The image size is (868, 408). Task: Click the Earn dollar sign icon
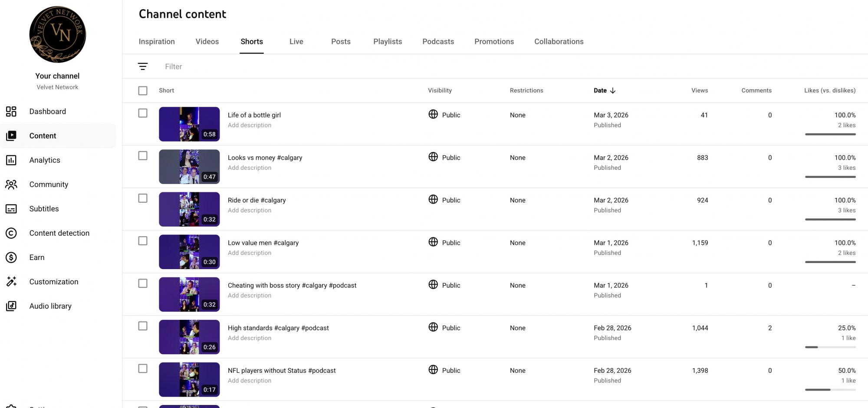(x=11, y=257)
